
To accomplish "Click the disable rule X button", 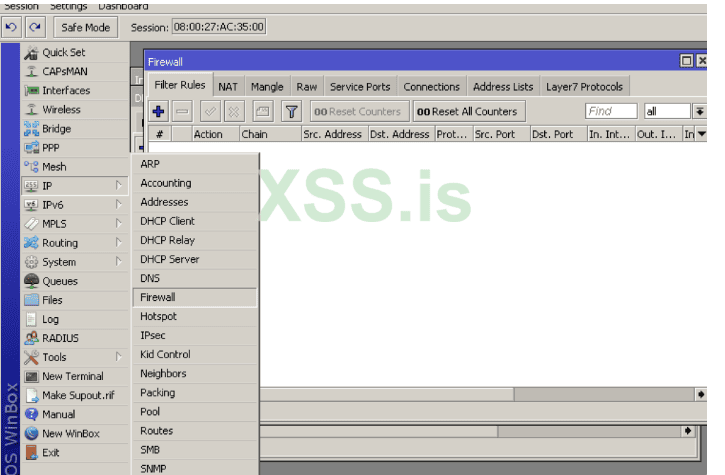I will click(234, 111).
